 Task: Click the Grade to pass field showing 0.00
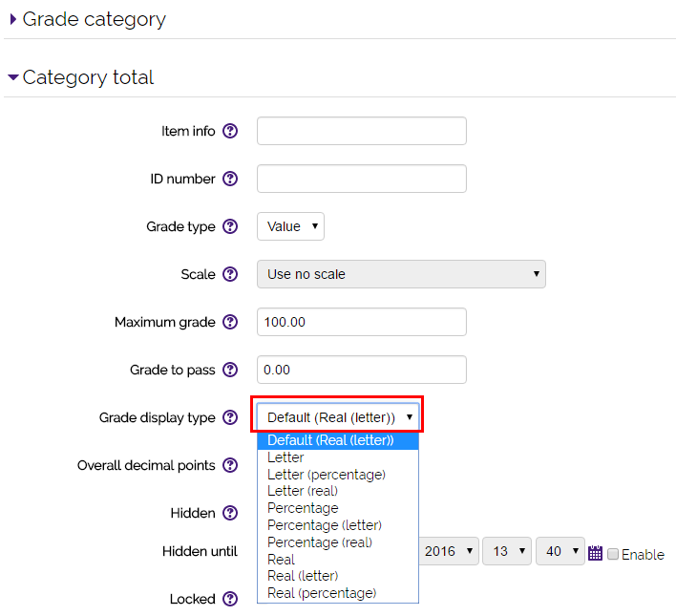(x=362, y=370)
